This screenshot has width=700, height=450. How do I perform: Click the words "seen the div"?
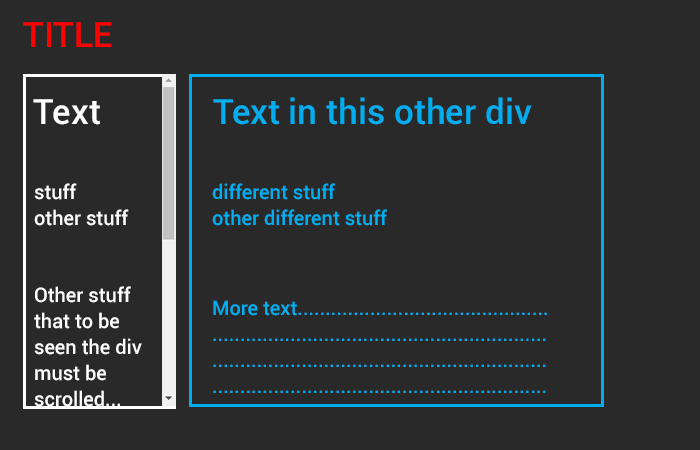[x=88, y=347]
